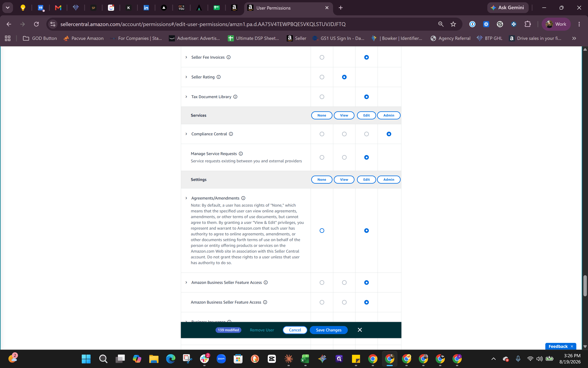The width and height of the screenshot is (588, 368).
Task: Click Save Changes button
Action: [328, 330]
